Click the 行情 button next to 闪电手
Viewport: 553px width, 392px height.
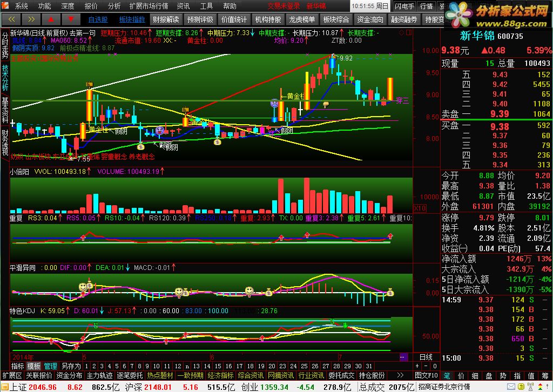pyautogui.click(x=427, y=6)
